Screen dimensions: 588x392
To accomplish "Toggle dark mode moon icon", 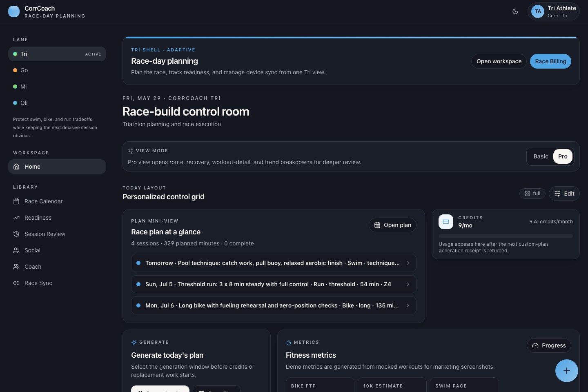I will 515,11.
